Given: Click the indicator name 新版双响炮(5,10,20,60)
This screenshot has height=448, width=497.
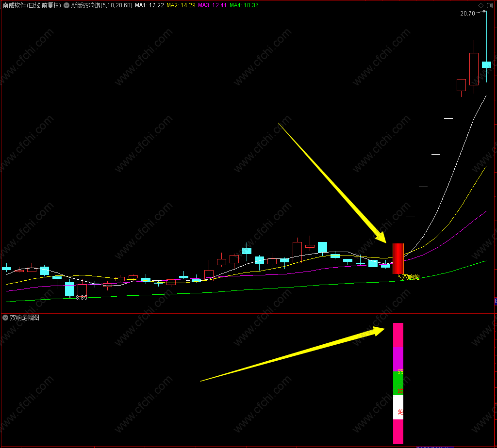Looking at the screenshot, I should click(102, 5).
